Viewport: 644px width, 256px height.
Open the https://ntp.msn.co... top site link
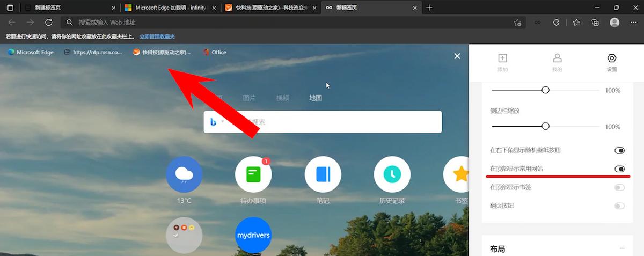point(93,52)
